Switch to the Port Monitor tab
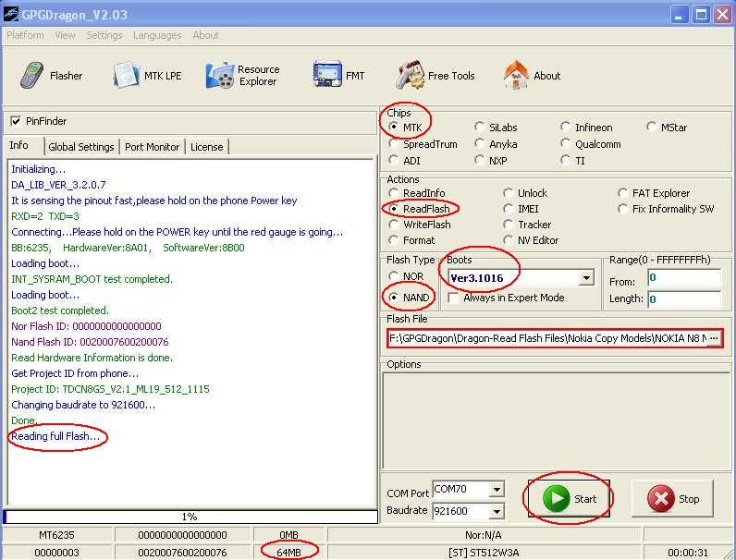 pos(152,147)
